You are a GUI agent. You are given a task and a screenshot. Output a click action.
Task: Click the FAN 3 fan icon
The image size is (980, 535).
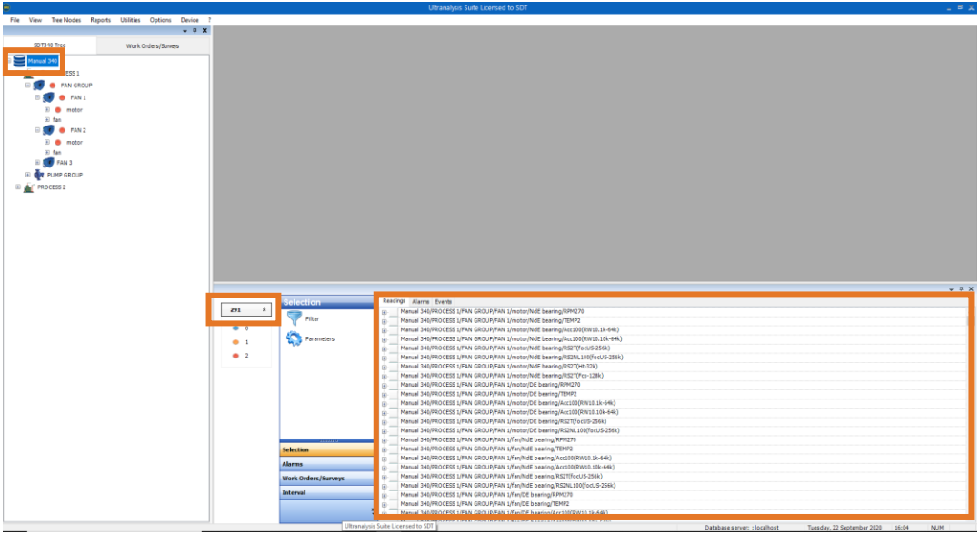(48, 163)
